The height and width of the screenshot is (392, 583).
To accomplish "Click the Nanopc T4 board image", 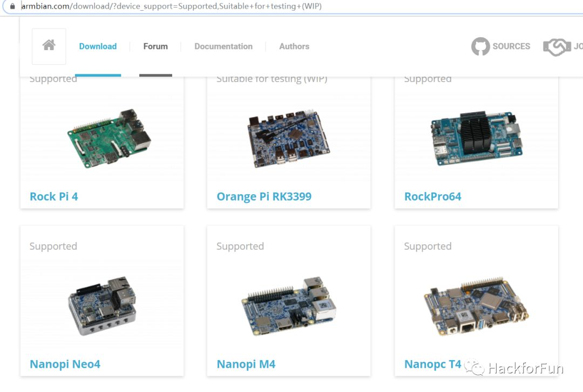I will pyautogui.click(x=476, y=306).
